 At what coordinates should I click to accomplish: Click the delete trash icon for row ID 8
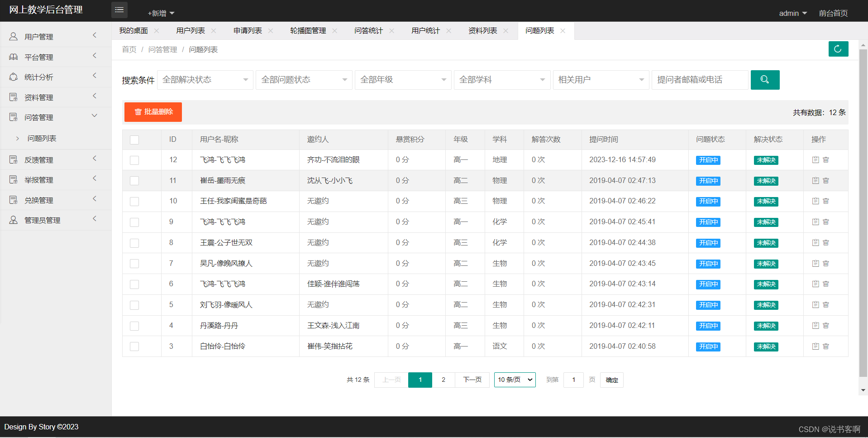[826, 243]
